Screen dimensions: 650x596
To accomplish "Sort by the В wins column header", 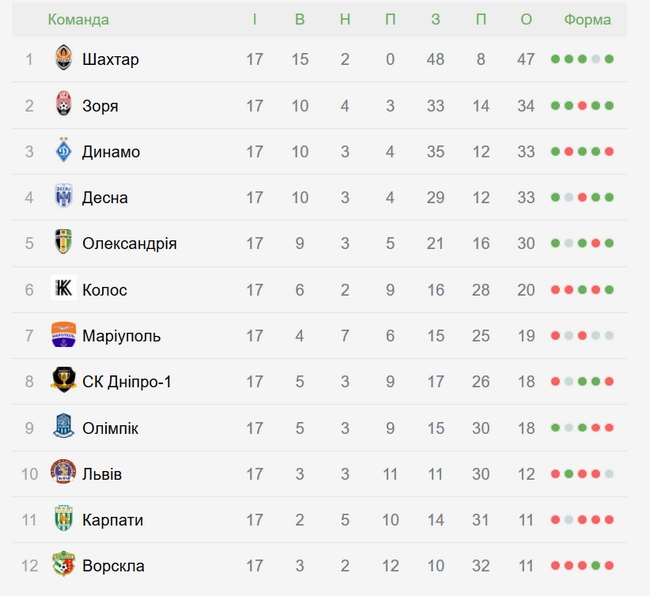I will click(x=300, y=19).
